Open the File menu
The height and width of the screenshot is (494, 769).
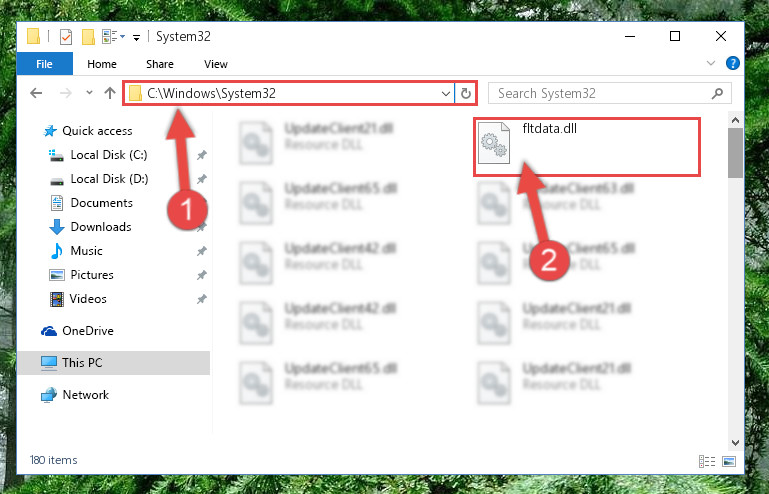click(x=45, y=64)
